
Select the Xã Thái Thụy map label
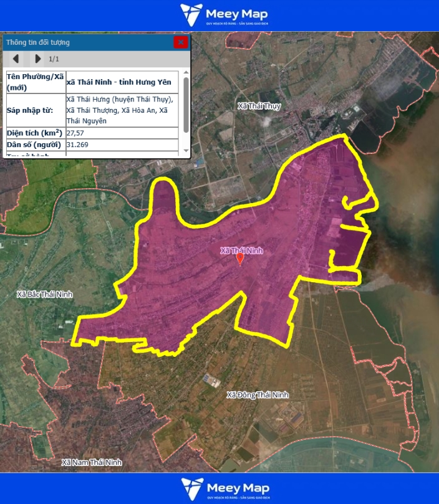pos(259,106)
